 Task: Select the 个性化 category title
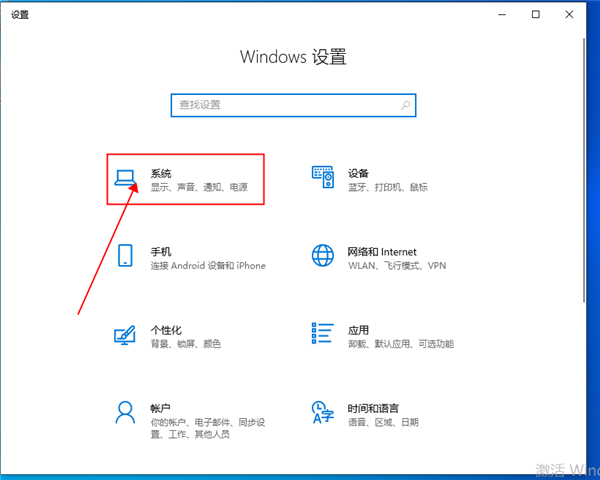coord(166,330)
